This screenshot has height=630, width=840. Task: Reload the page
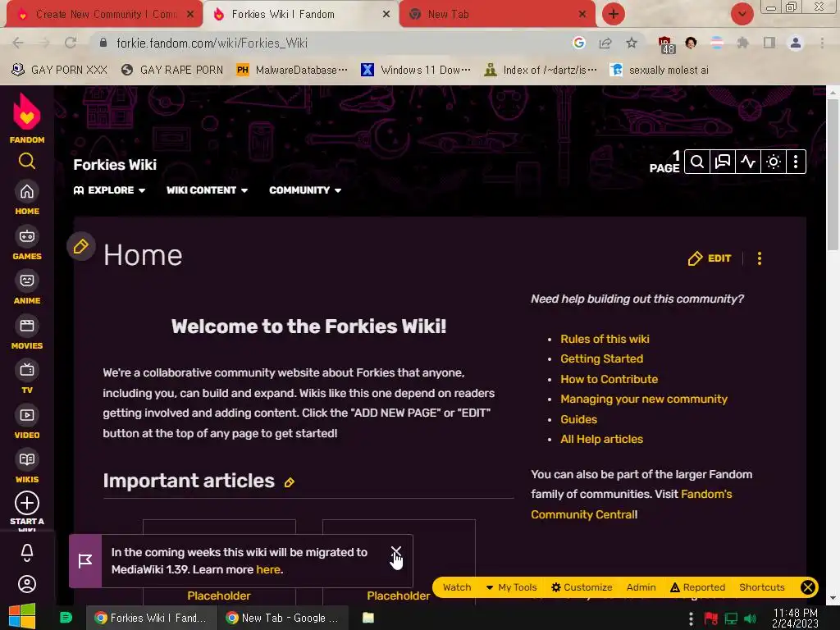tap(71, 43)
